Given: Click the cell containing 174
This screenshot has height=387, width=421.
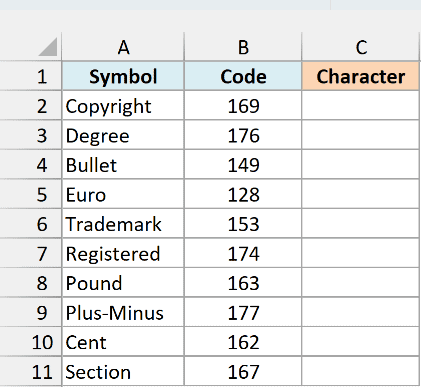Looking at the screenshot, I should click(243, 253).
